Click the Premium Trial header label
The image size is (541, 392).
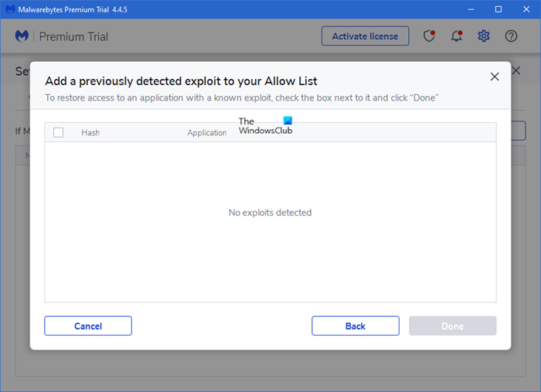73,36
